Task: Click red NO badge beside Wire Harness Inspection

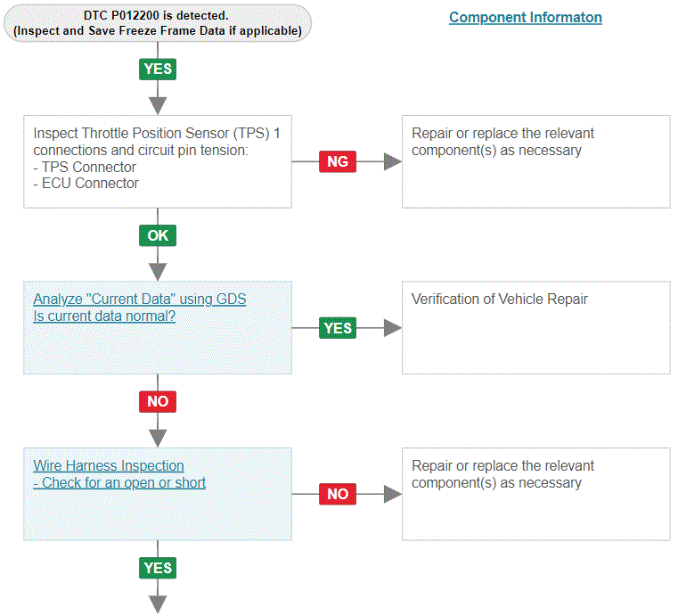Action: point(338,494)
